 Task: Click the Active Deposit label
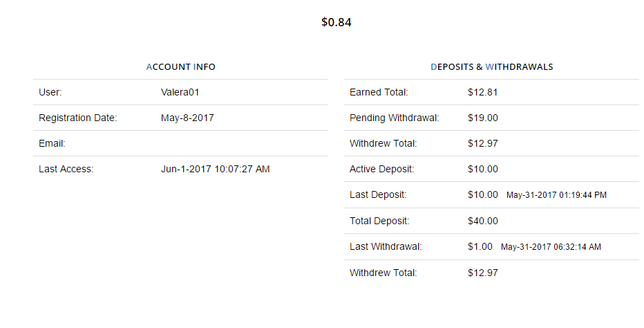pyautogui.click(x=381, y=169)
